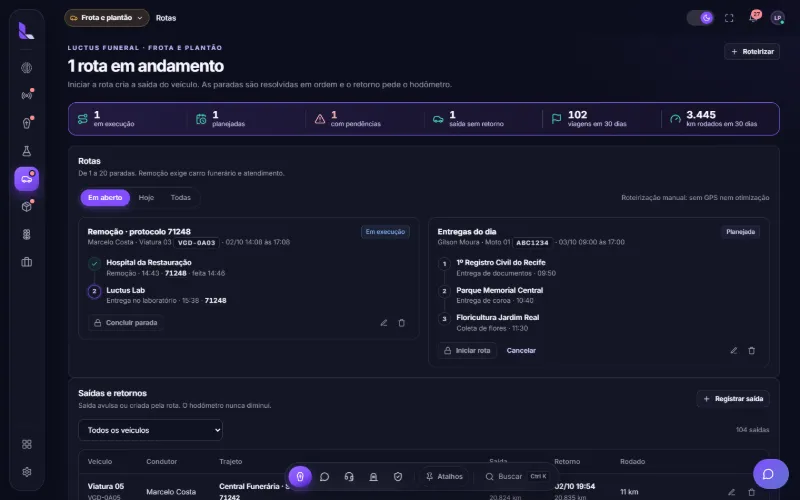Click the ABC1234 plate tag
The width and height of the screenshot is (800, 500).
(x=532, y=243)
